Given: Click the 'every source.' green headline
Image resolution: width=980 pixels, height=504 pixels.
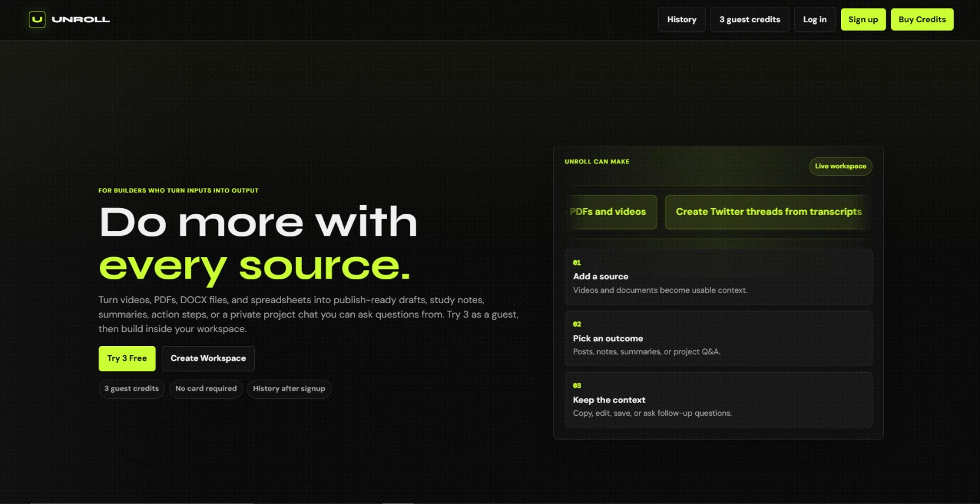Looking at the screenshot, I should (x=254, y=266).
